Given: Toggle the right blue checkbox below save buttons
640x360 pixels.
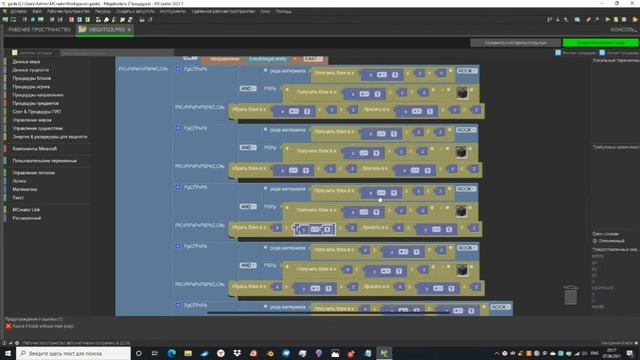Looking at the screenshot, I should (602, 53).
